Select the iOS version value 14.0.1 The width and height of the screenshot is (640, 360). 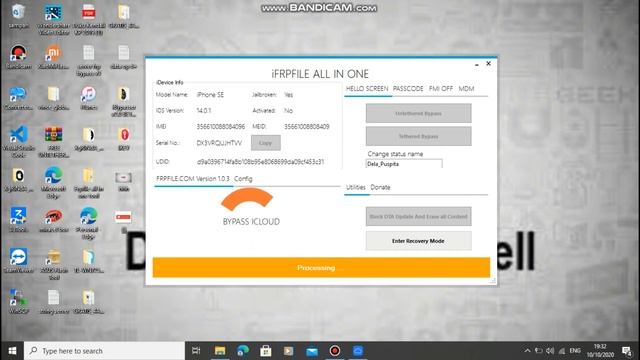[204, 111]
